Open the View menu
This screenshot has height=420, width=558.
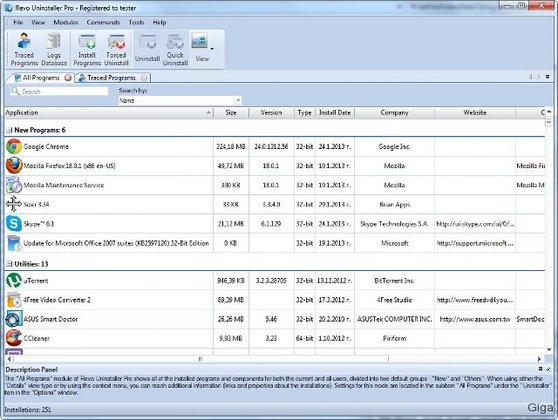[x=38, y=22]
